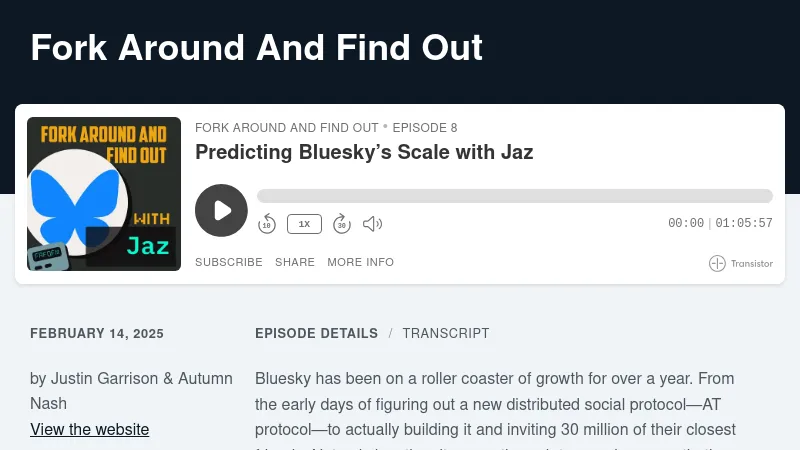Open the Subscribe options
This screenshot has width=800, height=450.
click(x=229, y=262)
